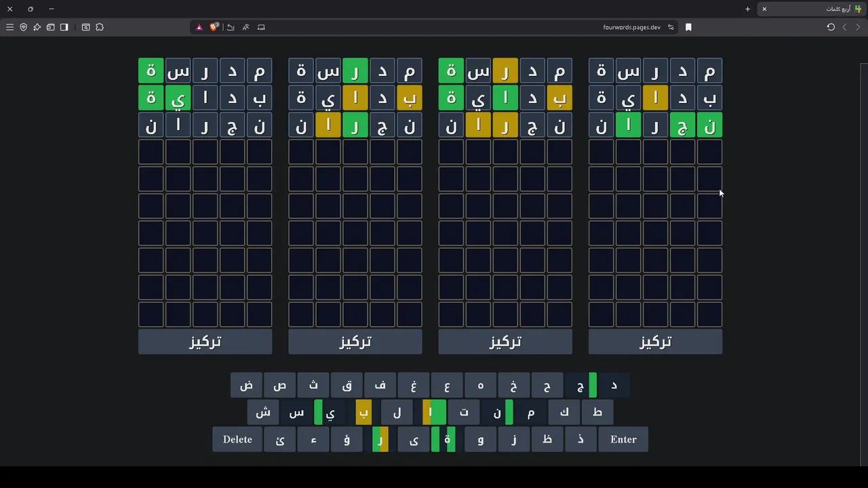Screen dimensions: 868x488
Task: Click the fourwords.pages.dev address bar
Action: [475, 27]
